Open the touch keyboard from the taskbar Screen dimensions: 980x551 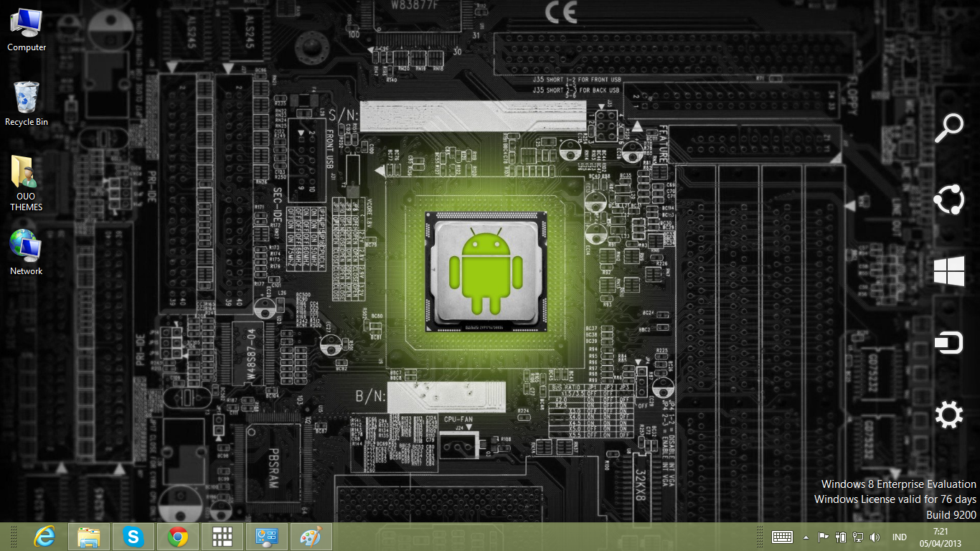tap(782, 537)
